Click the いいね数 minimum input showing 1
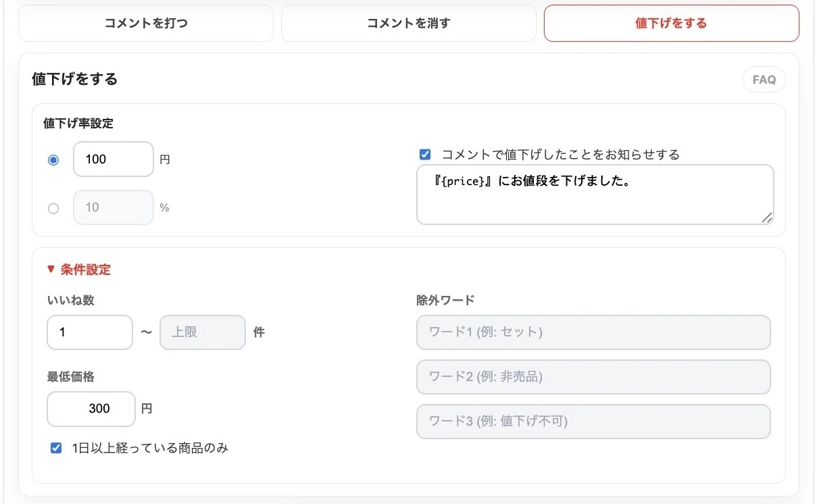 pos(90,332)
